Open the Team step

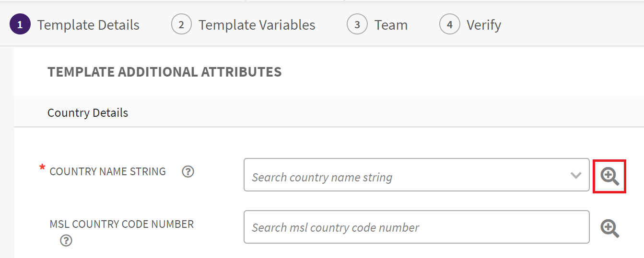(x=391, y=25)
